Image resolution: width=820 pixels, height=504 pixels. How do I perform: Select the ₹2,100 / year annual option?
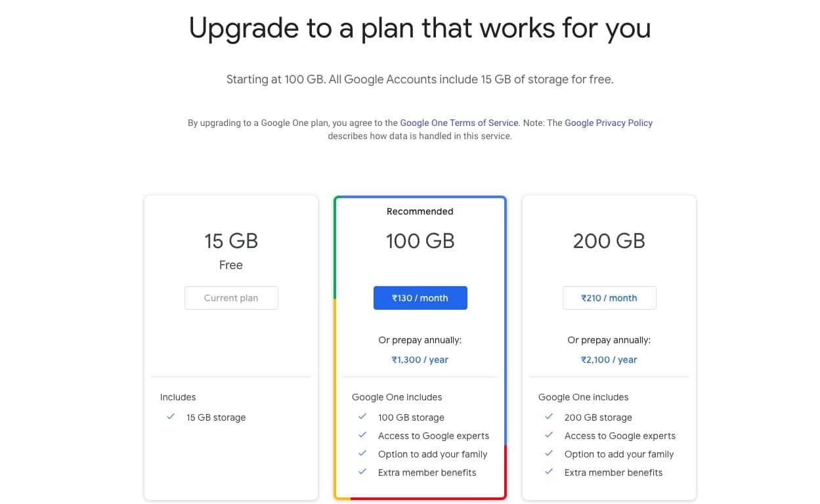pyautogui.click(x=609, y=360)
